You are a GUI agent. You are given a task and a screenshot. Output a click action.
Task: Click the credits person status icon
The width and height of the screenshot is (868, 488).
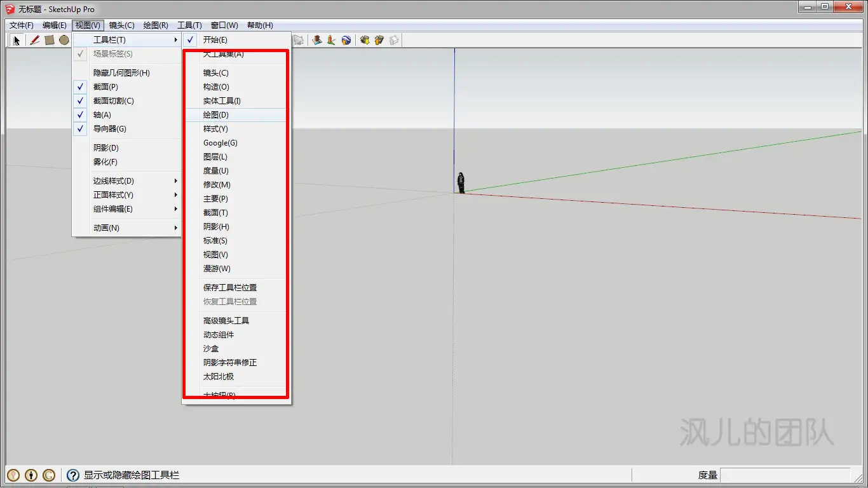(x=31, y=475)
